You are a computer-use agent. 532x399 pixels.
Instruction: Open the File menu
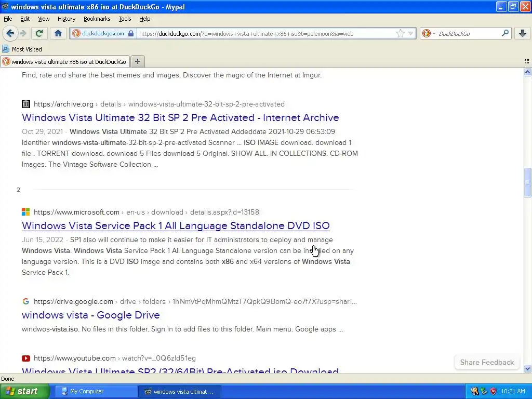pyautogui.click(x=8, y=19)
